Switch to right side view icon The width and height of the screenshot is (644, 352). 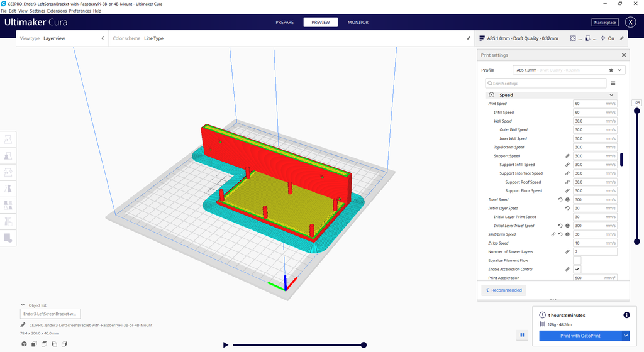point(64,344)
